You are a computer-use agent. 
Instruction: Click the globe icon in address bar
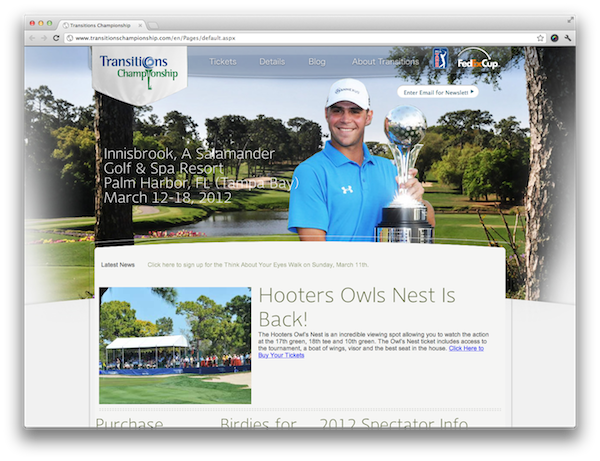click(x=70, y=38)
